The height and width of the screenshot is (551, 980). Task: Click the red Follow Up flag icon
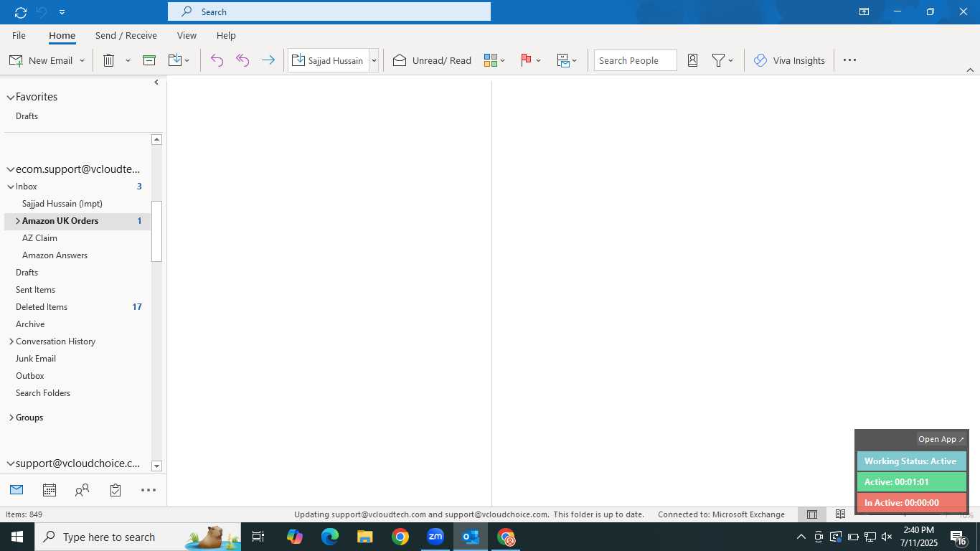(x=526, y=60)
